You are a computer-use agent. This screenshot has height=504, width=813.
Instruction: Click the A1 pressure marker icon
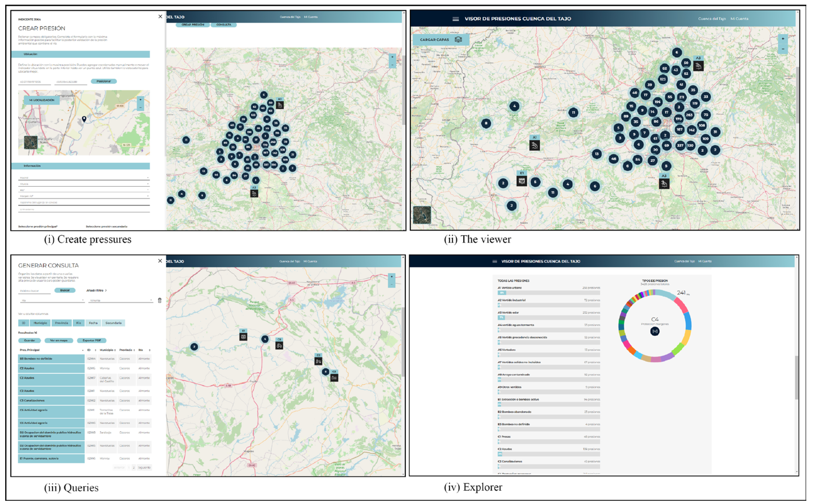click(534, 145)
